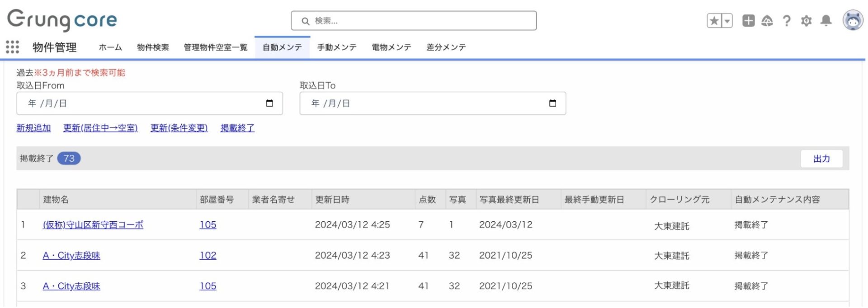This screenshot has width=868, height=308.
Task: Expand the favorites list dropdown arrow
Action: pyautogui.click(x=727, y=21)
